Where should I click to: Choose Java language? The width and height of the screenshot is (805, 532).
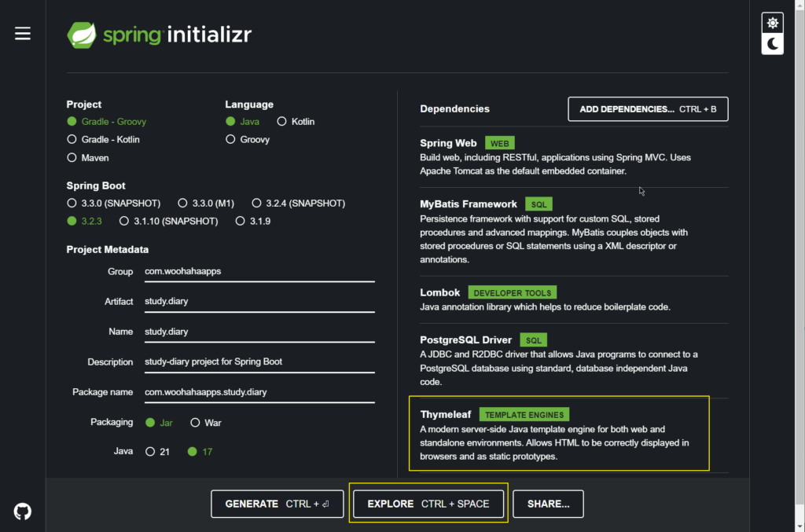tap(242, 122)
